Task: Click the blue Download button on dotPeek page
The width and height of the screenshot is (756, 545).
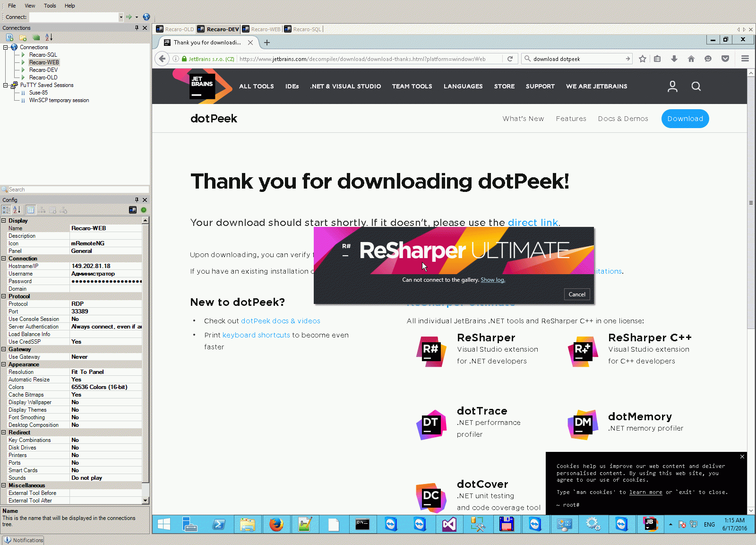Action: pos(685,119)
